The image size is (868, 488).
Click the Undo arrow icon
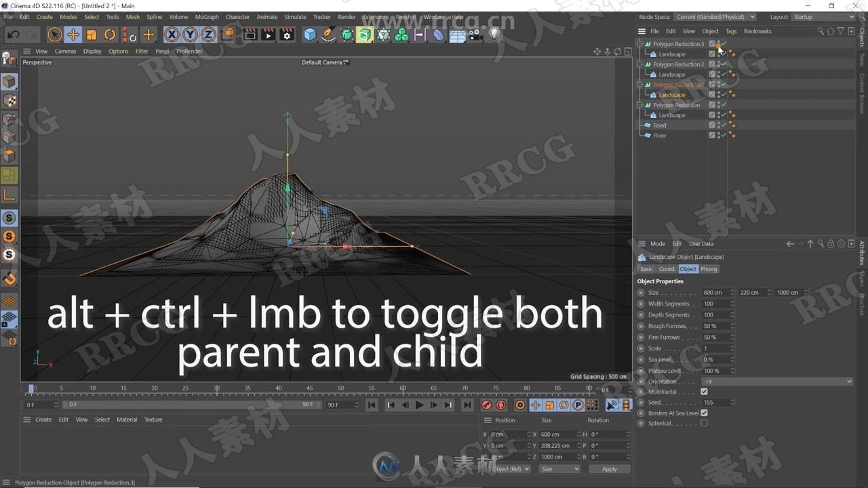14,35
